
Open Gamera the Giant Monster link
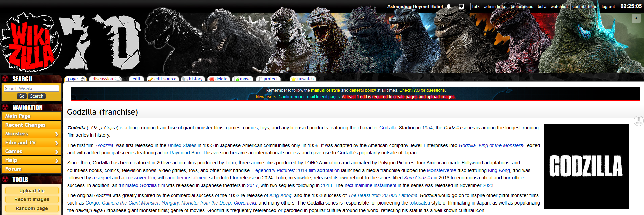coord(130,203)
